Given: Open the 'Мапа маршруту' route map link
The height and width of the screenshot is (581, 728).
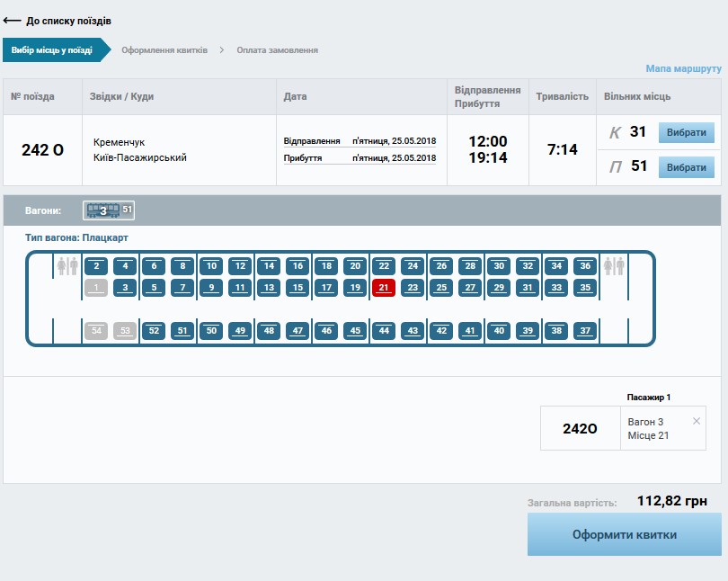Looking at the screenshot, I should (683, 68).
